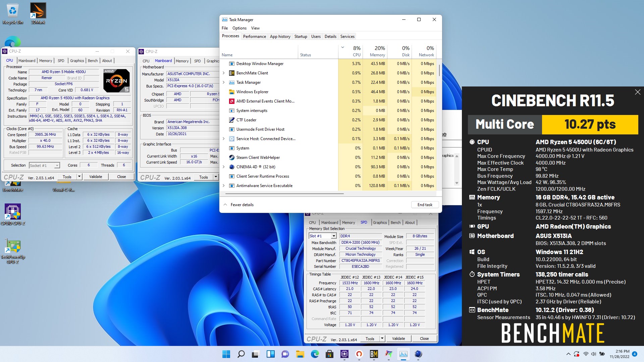
Task: Click the End task button
Action: click(x=425, y=205)
